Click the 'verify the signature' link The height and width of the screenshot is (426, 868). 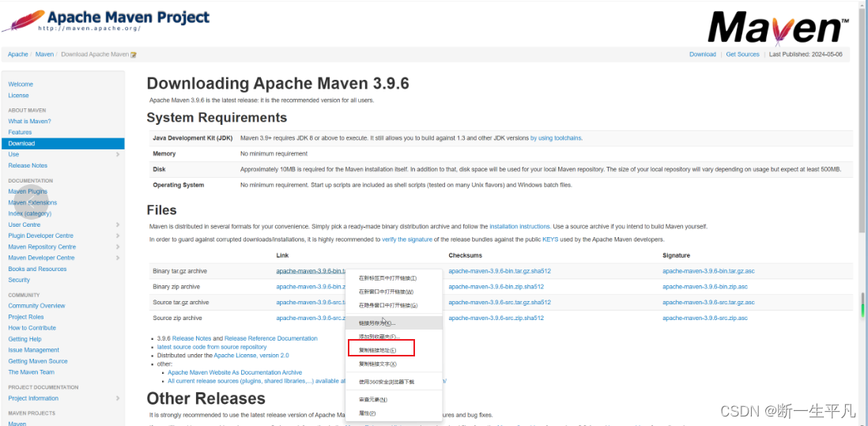(407, 239)
